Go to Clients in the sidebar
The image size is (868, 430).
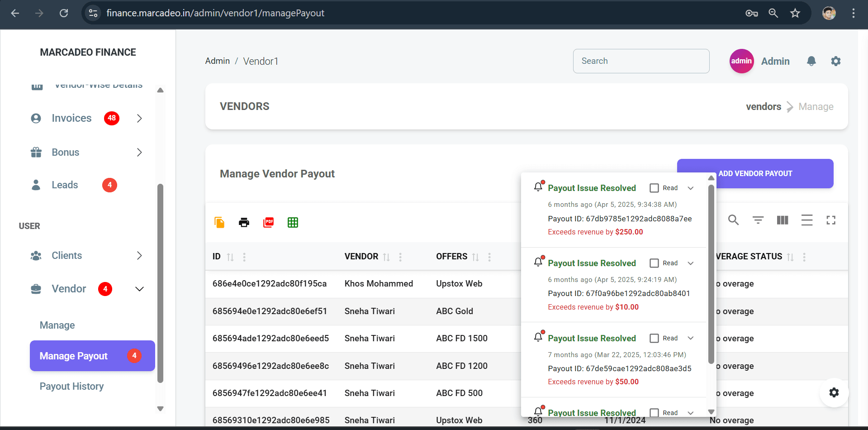tap(66, 255)
